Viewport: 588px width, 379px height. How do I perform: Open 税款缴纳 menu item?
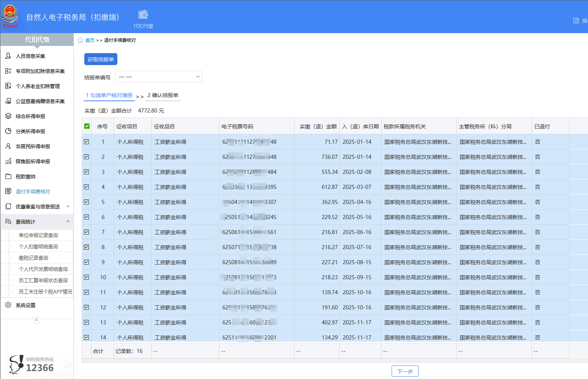tap(37, 176)
